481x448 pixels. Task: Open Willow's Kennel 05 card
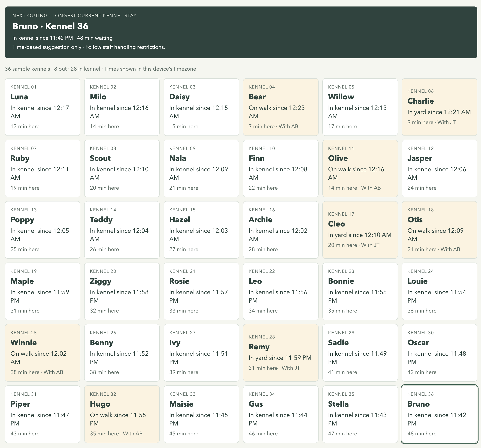360,107
